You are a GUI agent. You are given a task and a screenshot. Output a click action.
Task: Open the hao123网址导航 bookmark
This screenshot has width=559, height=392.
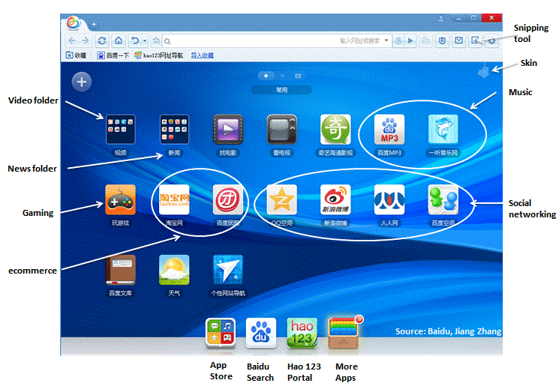pyautogui.click(x=158, y=55)
